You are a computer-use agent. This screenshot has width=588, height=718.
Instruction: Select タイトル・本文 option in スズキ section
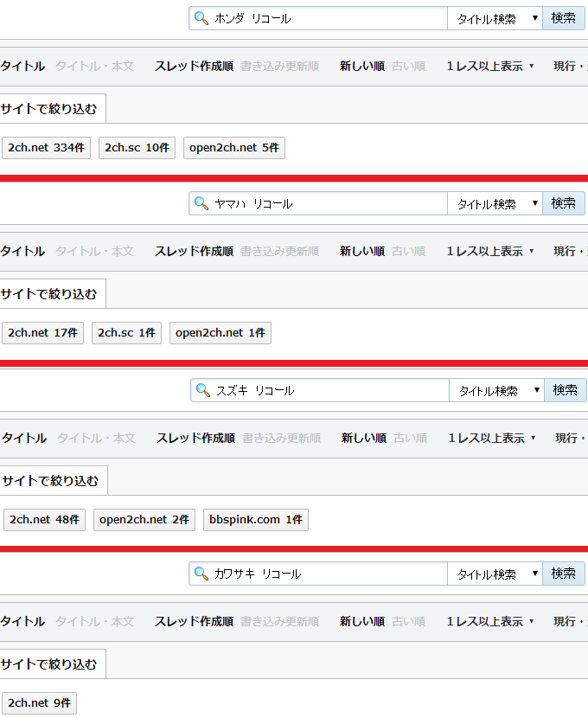[x=97, y=438]
